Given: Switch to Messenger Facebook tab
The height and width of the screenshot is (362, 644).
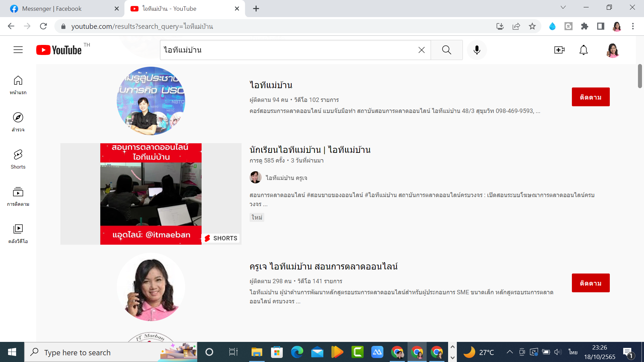Looking at the screenshot, I should coord(52,9).
